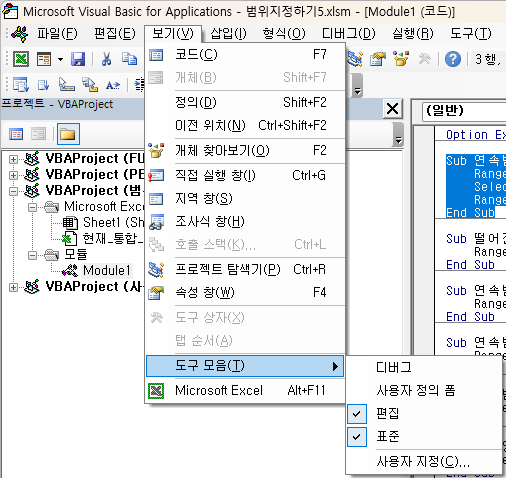506x478 pixels.
Task: Open 사용자 지정(C)... toolbar customization
Action: (x=424, y=462)
